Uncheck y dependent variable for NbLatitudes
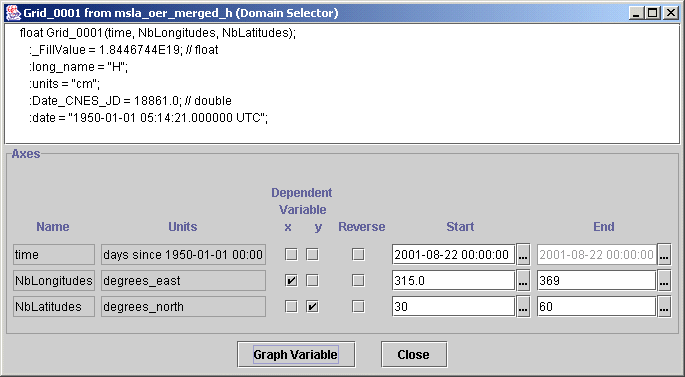Screen dimensions: 685x377 click(312, 307)
